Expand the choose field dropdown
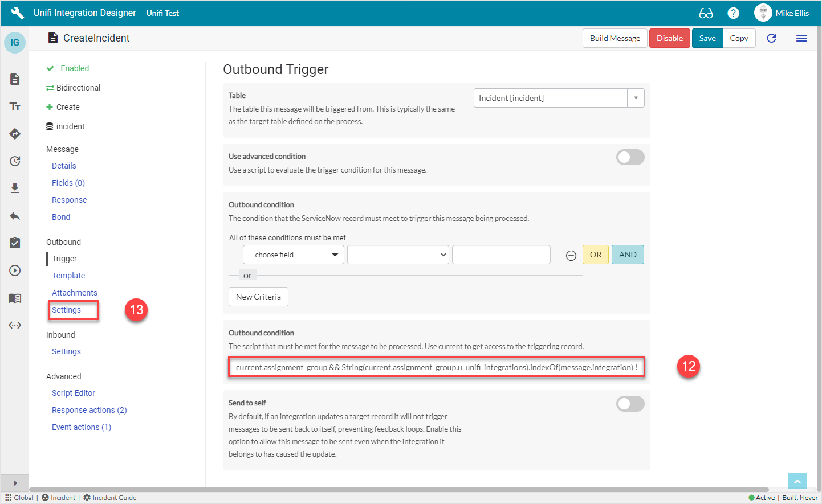822x504 pixels. [x=293, y=255]
